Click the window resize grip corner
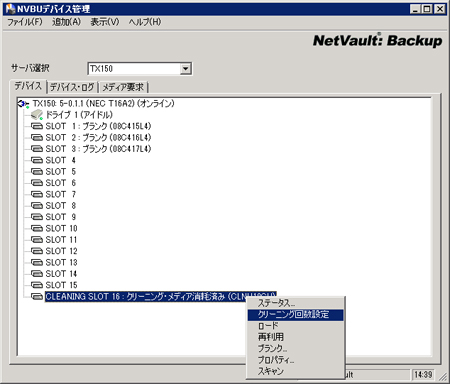The image size is (450, 384). 443,376
